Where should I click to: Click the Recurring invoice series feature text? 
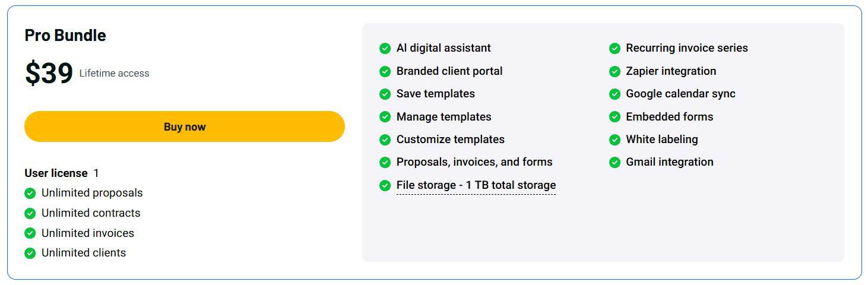pyautogui.click(x=687, y=48)
